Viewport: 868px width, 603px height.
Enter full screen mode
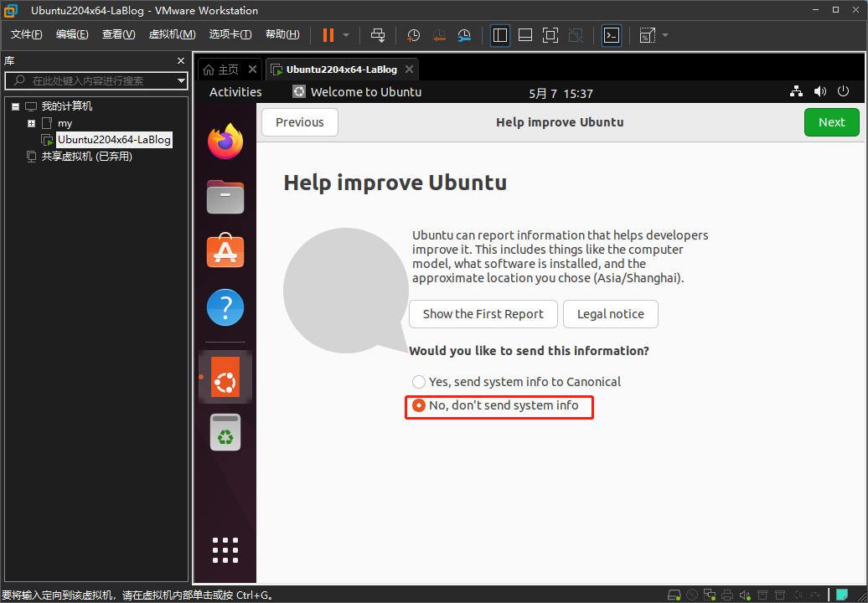pos(550,35)
